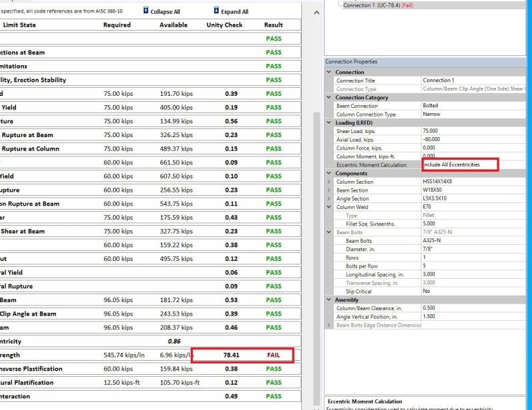Click the Unity Check column header

[x=224, y=25]
